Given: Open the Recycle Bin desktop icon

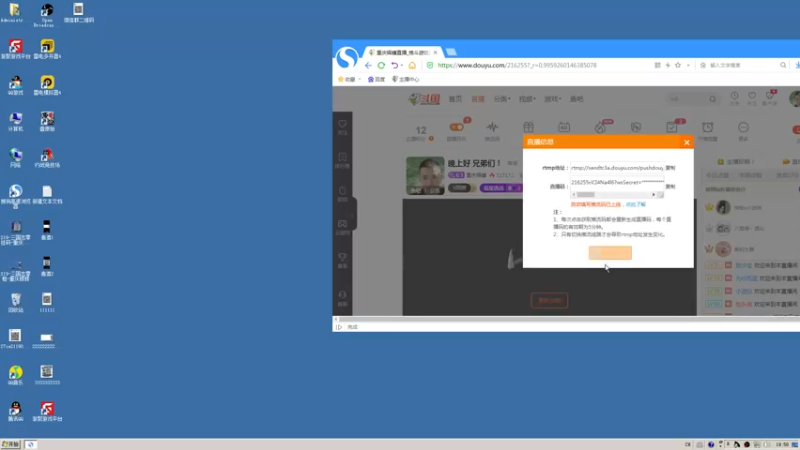Looking at the screenshot, I should [16, 303].
